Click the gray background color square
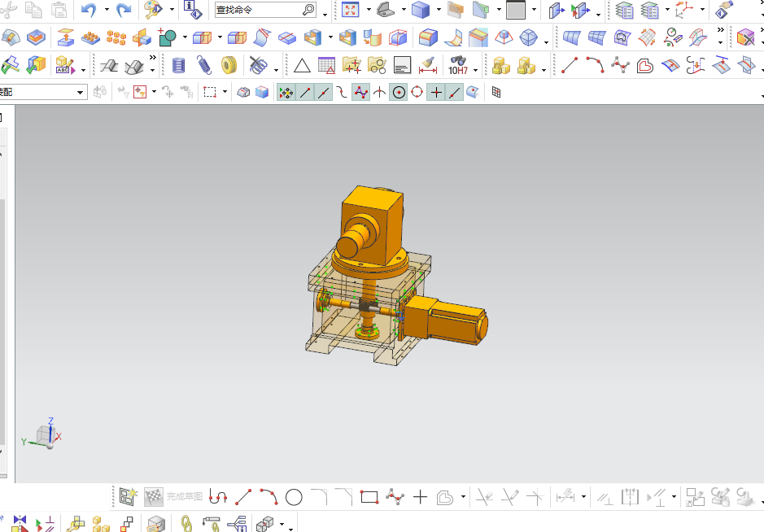This screenshot has width=764, height=532. [516, 10]
